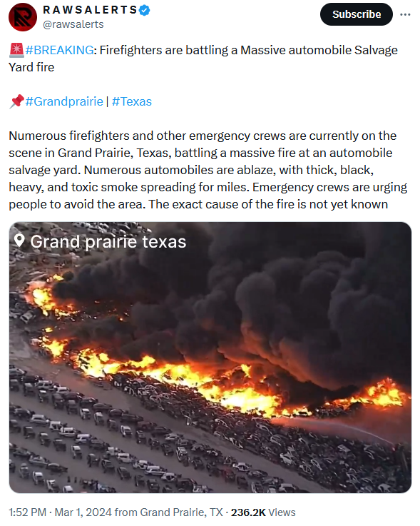Play the salvage yard fire video
420x526 pixels.
tap(210, 358)
